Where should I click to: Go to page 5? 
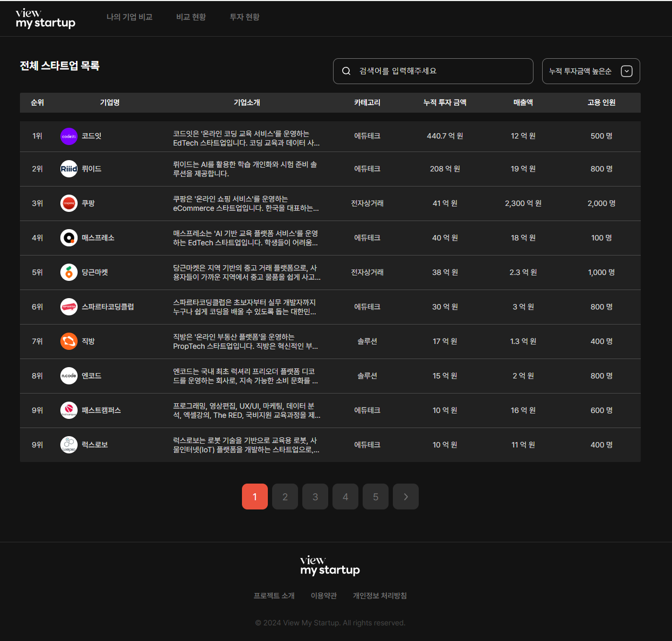(376, 497)
